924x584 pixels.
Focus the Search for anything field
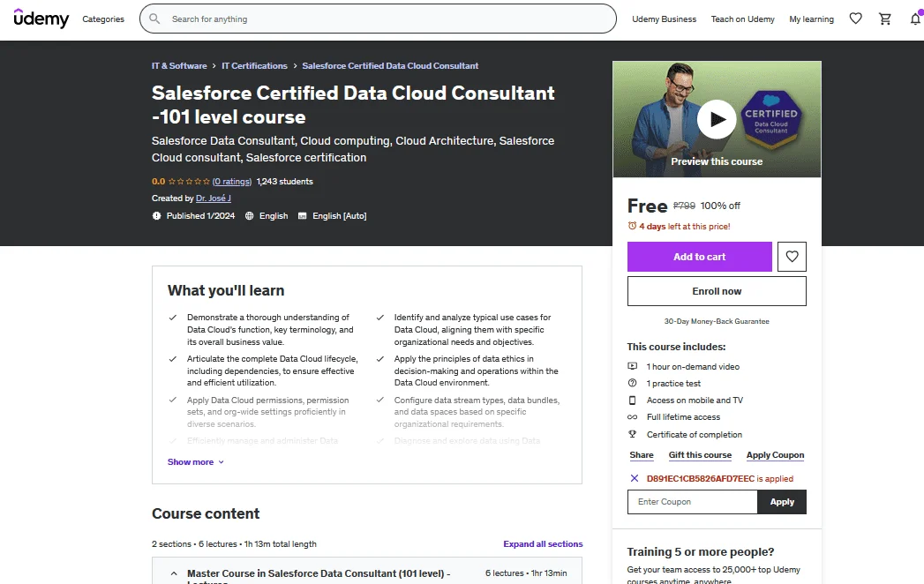point(378,19)
